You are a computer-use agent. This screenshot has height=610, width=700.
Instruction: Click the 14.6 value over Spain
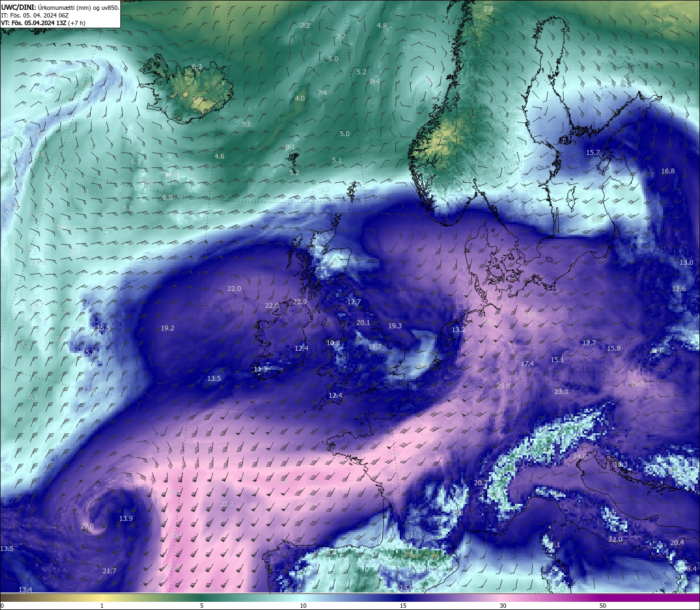pos(405,588)
